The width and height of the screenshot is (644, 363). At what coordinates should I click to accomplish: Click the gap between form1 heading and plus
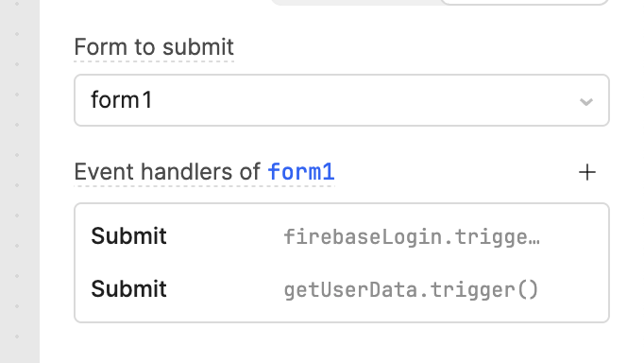point(456,172)
